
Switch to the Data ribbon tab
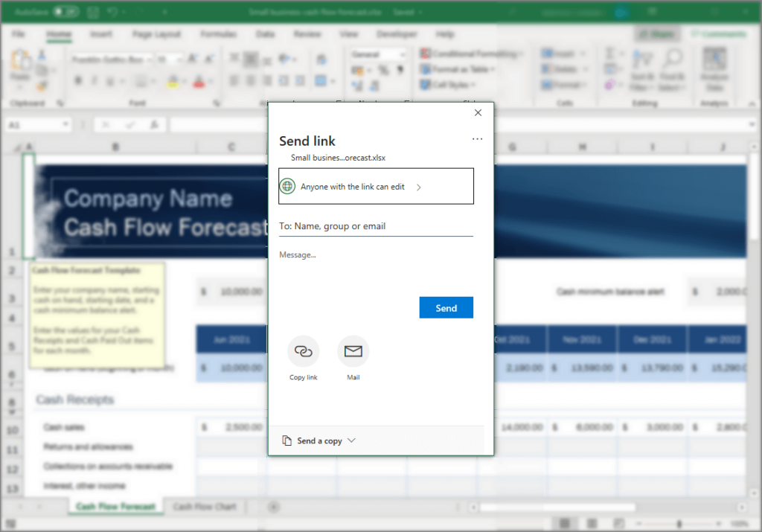click(x=265, y=34)
